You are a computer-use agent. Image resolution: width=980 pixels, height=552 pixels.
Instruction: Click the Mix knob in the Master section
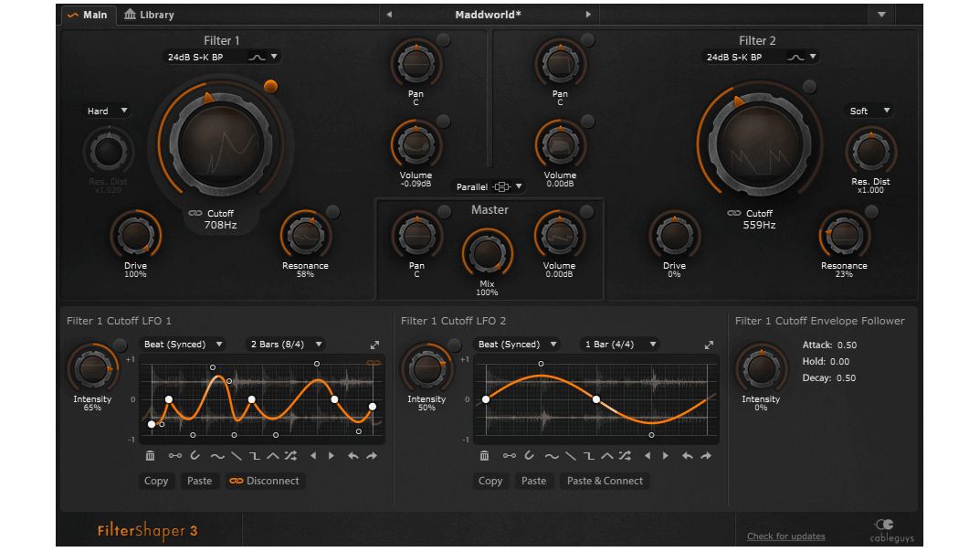(487, 255)
